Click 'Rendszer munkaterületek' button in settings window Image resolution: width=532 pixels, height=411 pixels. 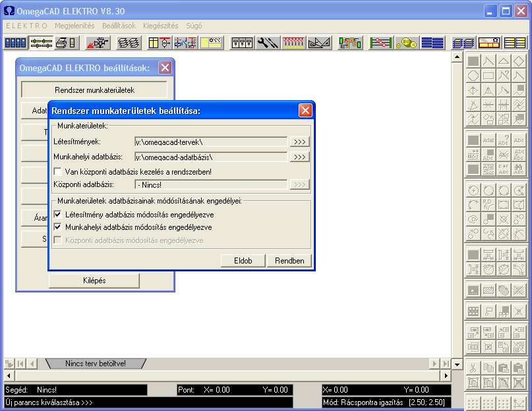pos(94,90)
